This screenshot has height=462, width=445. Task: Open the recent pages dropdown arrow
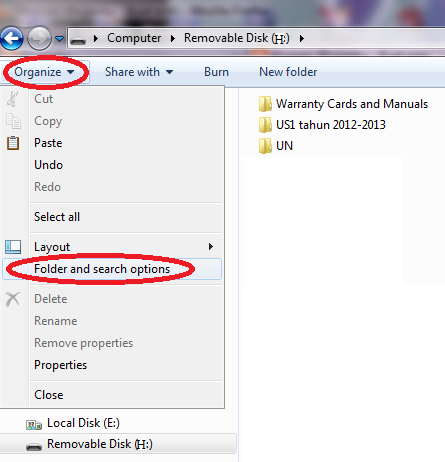click(x=59, y=39)
